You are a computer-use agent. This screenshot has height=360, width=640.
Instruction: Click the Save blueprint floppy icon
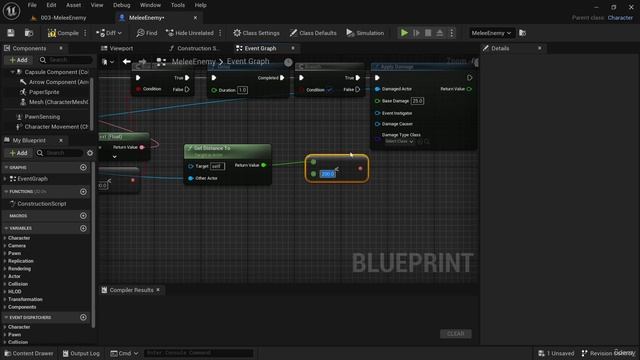[11, 33]
